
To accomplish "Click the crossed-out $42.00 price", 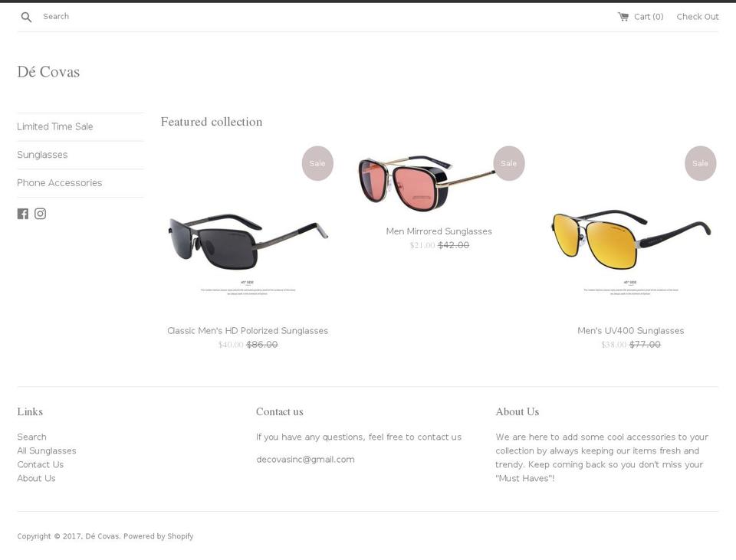I will (453, 245).
